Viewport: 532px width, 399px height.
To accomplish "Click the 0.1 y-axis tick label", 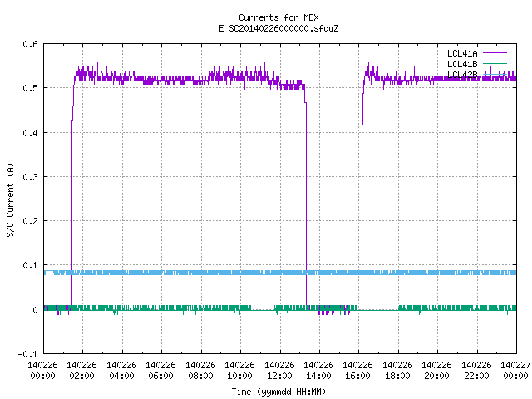I will tap(30, 265).
